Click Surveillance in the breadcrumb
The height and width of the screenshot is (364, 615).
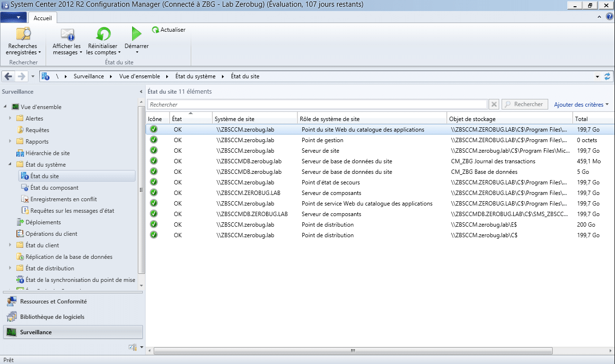click(88, 76)
